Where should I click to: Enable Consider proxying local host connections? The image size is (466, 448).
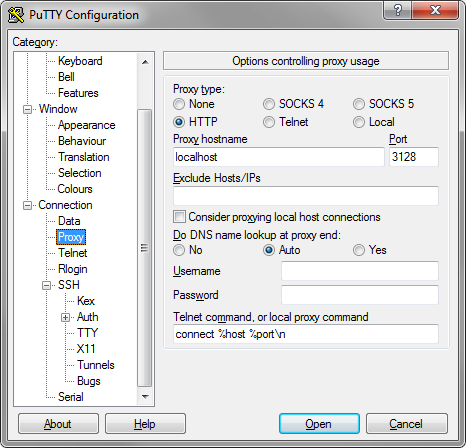179,217
